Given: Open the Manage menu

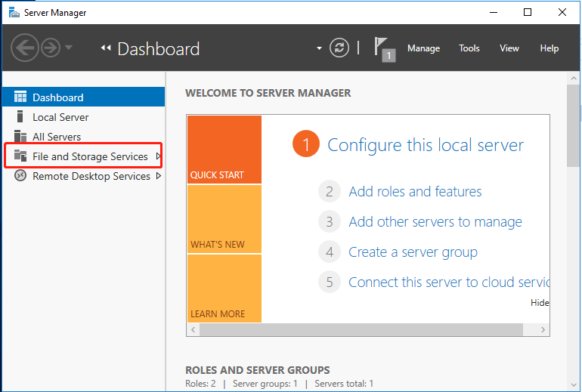Looking at the screenshot, I should (x=423, y=48).
